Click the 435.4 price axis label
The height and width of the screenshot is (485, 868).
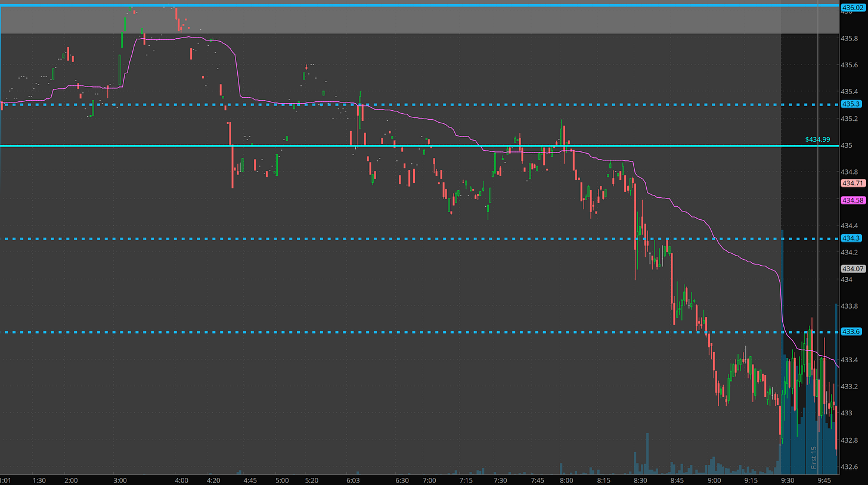click(x=849, y=92)
